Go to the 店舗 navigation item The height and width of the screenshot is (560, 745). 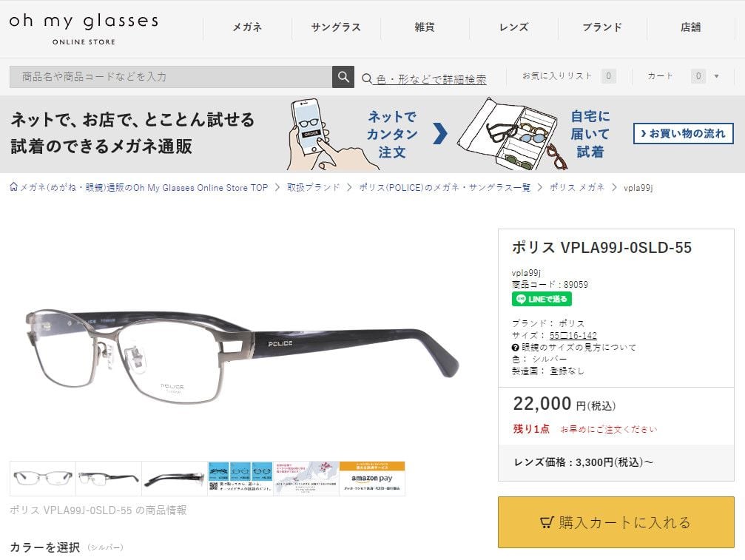click(691, 27)
